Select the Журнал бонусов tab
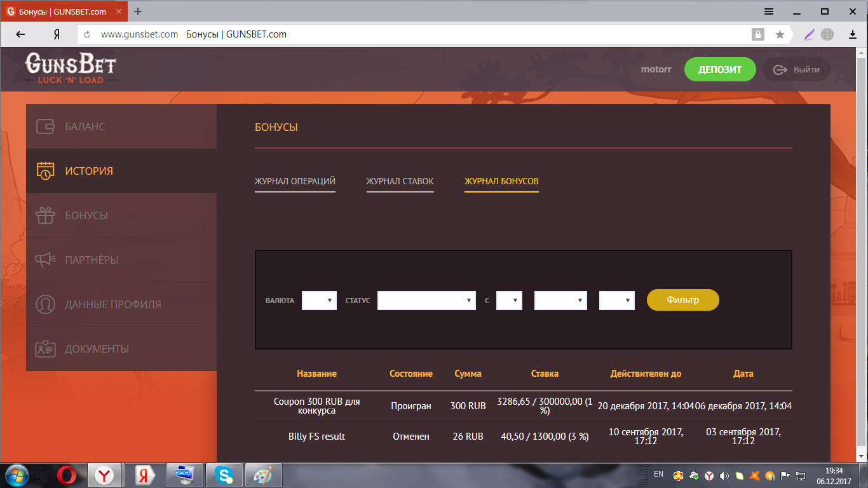Screen dimensions: 868x488 pyautogui.click(x=501, y=181)
